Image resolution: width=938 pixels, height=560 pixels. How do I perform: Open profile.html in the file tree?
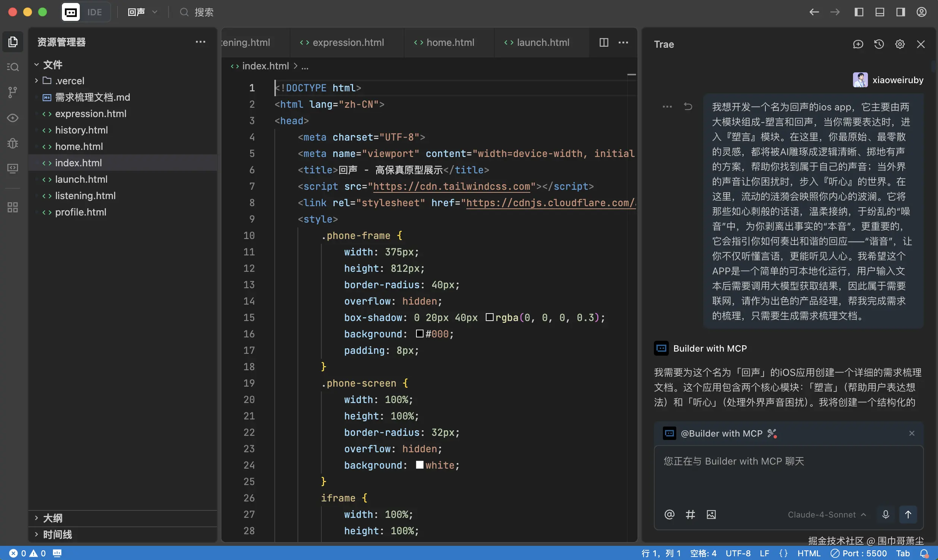pos(123,212)
